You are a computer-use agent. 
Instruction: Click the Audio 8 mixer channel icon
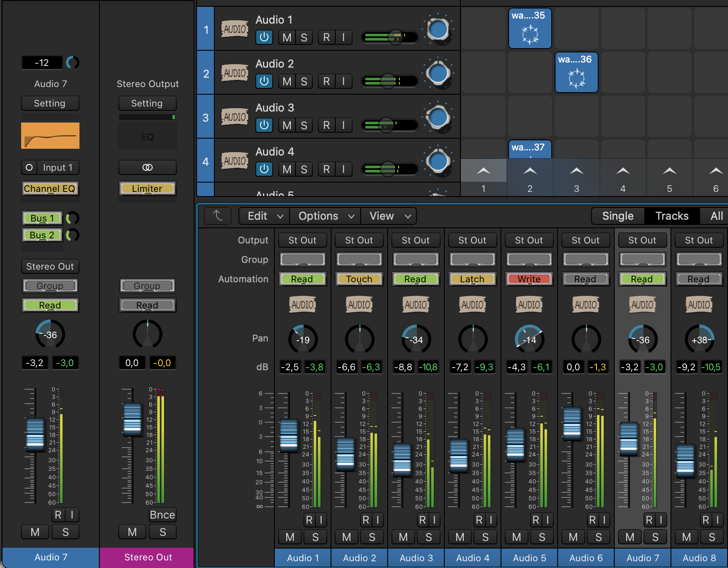[699, 304]
